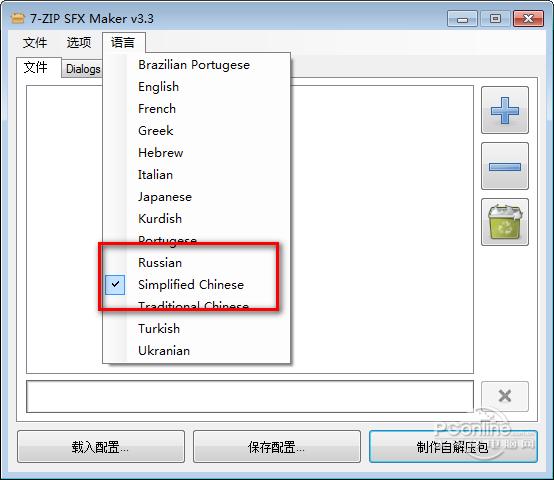This screenshot has height=480, width=554.
Task: Minimize the SFX Maker window
Action: 462,19
